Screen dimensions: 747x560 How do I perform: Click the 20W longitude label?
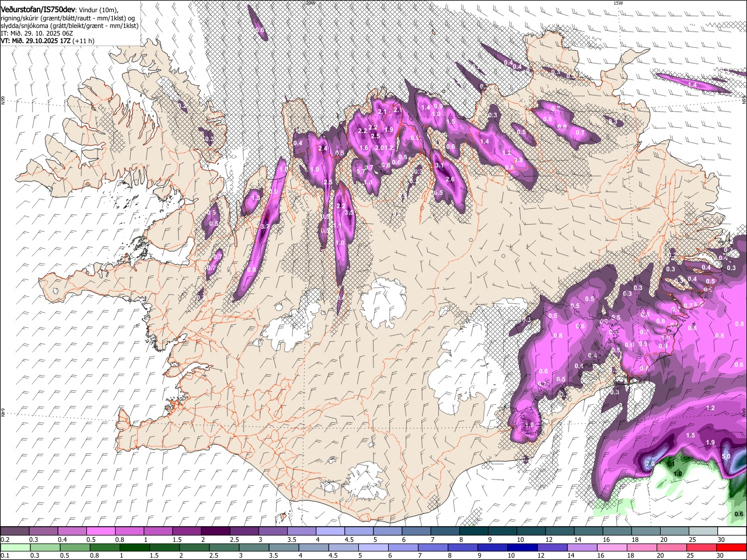(310, 3)
